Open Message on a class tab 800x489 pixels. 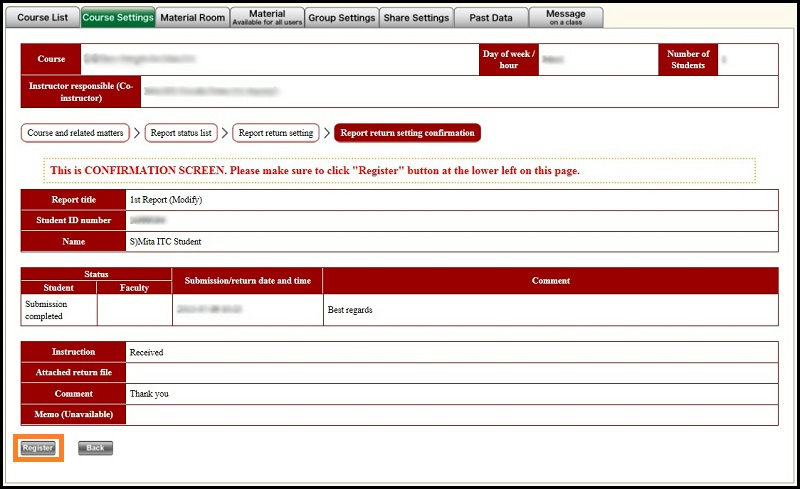pyautogui.click(x=566, y=17)
